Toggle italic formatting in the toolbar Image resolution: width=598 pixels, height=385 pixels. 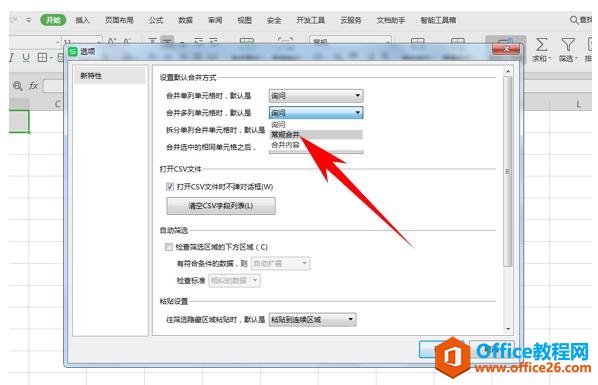click(11, 58)
